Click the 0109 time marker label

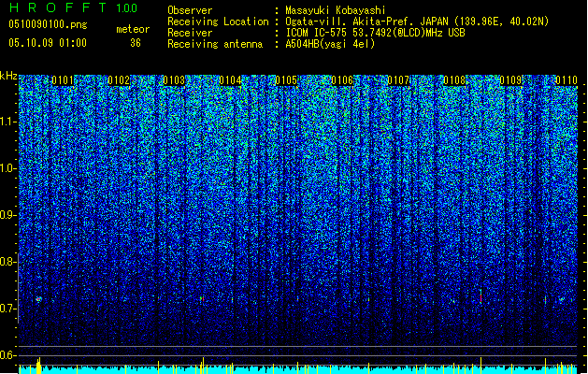tap(510, 80)
